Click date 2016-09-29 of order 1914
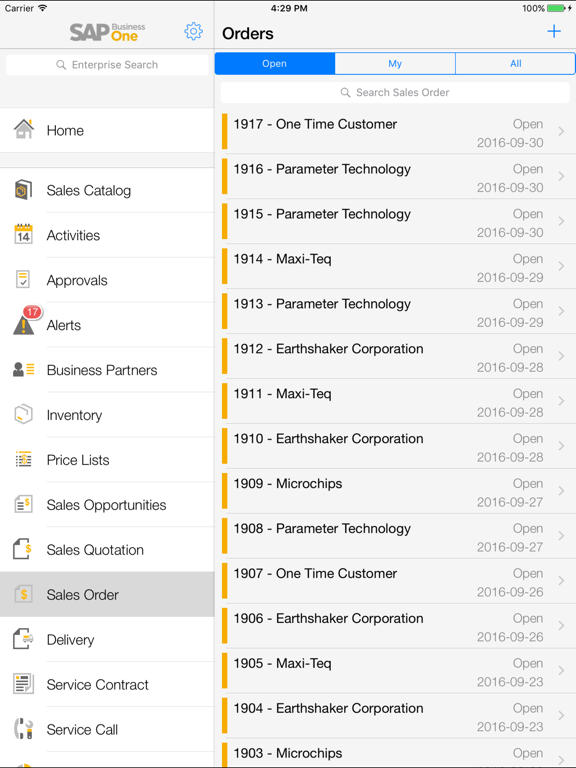Viewport: 576px width, 768px height. pos(510,278)
